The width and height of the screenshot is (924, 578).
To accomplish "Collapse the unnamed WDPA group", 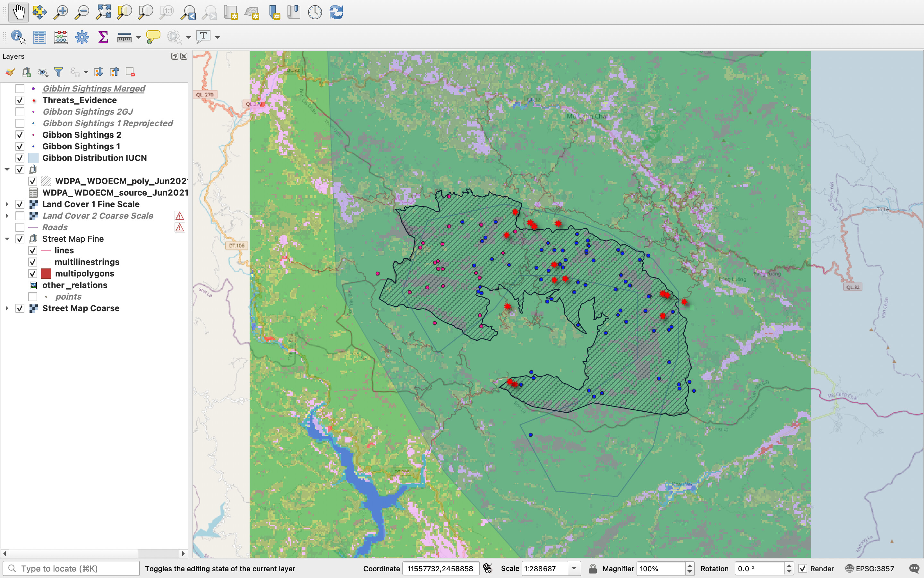I will pyautogui.click(x=7, y=169).
